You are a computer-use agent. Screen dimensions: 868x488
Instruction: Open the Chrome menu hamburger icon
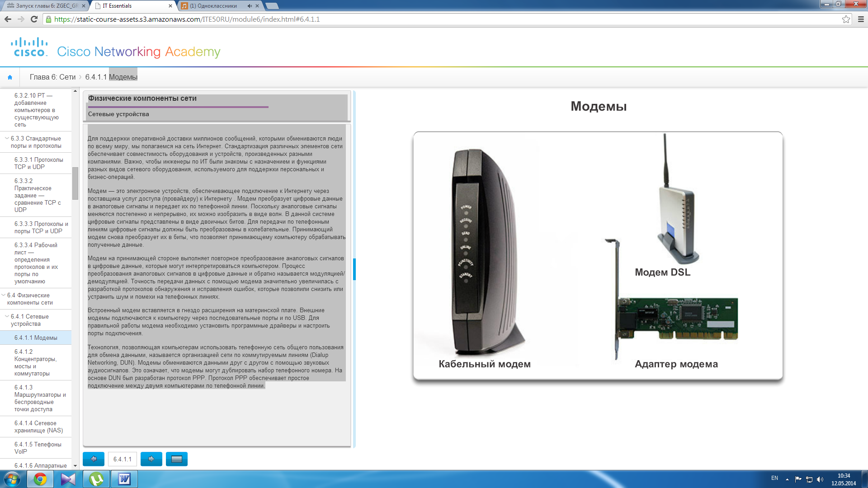click(861, 19)
